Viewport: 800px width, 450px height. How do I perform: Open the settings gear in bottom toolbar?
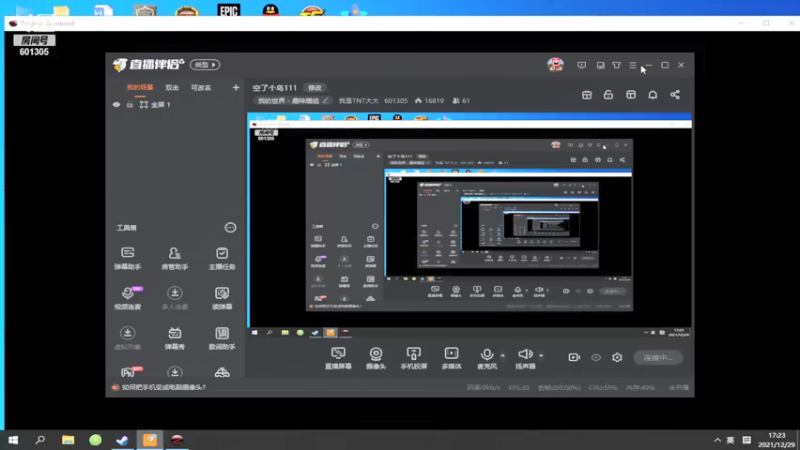pyautogui.click(x=617, y=357)
